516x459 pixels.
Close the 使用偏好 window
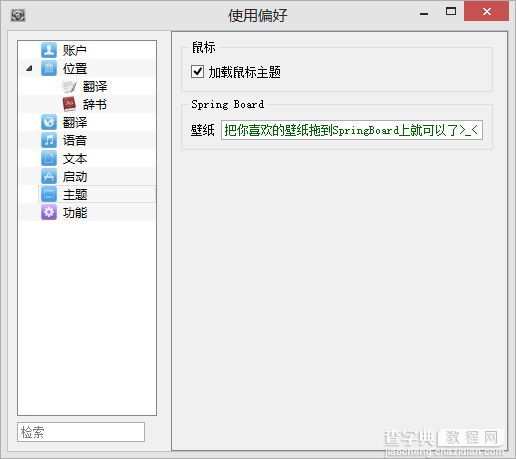point(487,12)
